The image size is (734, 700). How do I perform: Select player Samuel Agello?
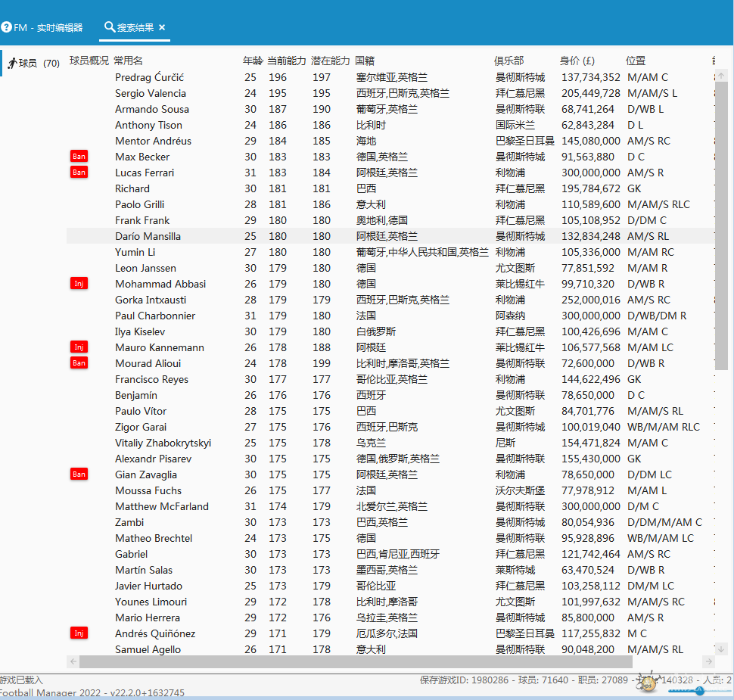coord(148,650)
